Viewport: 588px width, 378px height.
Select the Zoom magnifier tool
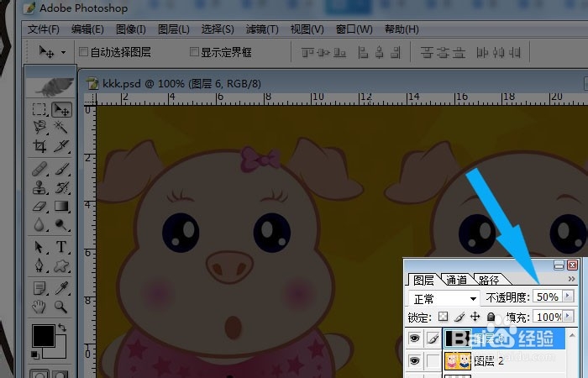(61, 307)
